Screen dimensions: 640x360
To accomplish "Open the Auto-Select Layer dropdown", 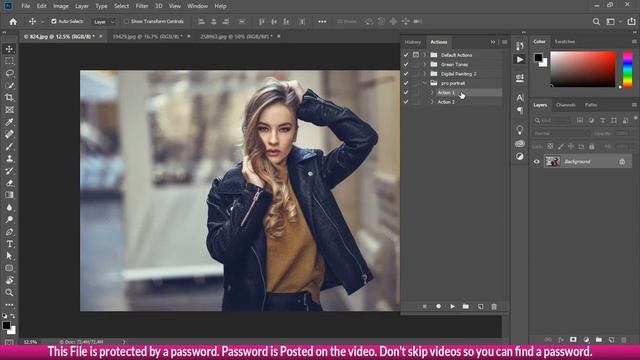I will click(104, 22).
